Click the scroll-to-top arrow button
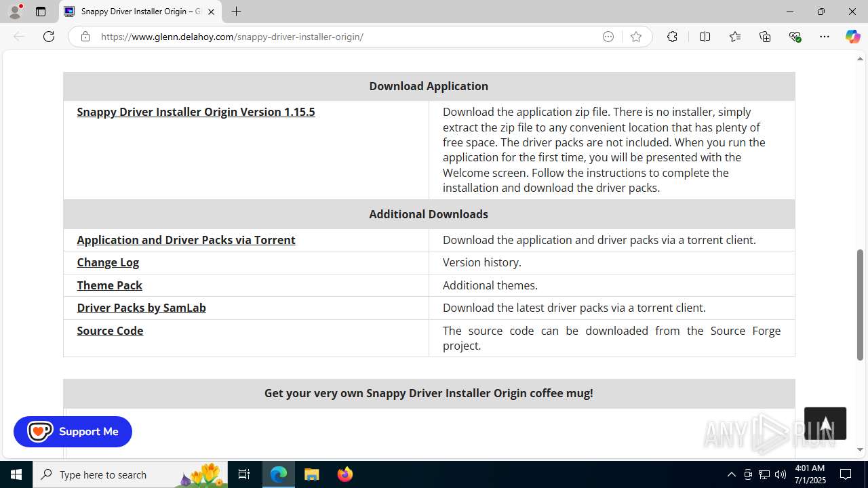868x488 pixels. pos(825,424)
